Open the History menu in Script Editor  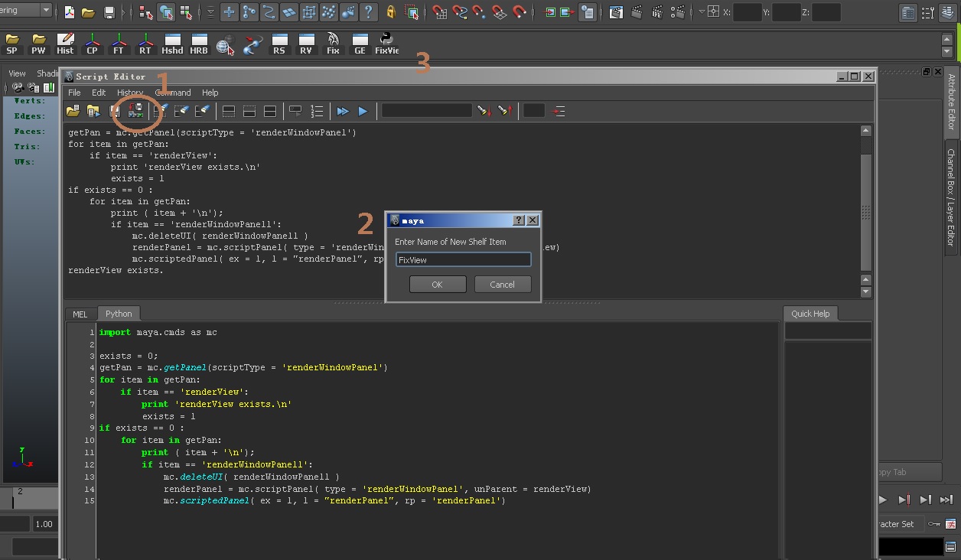coord(130,93)
